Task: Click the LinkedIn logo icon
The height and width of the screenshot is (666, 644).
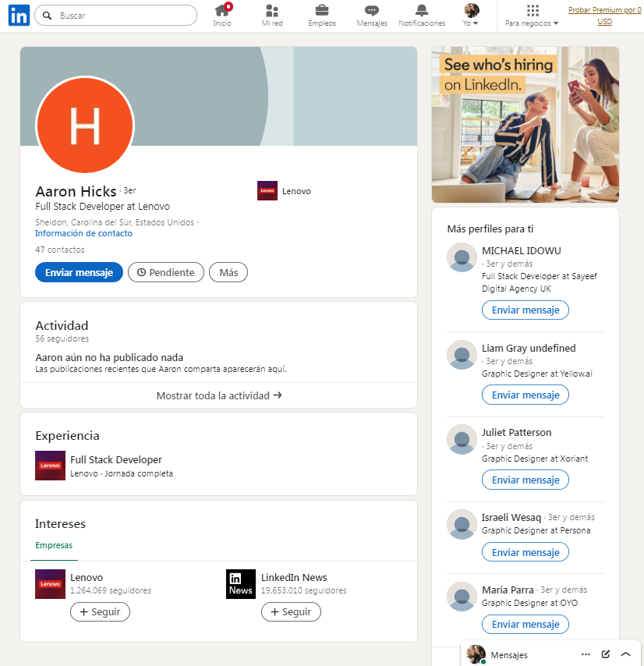Action: click(19, 16)
